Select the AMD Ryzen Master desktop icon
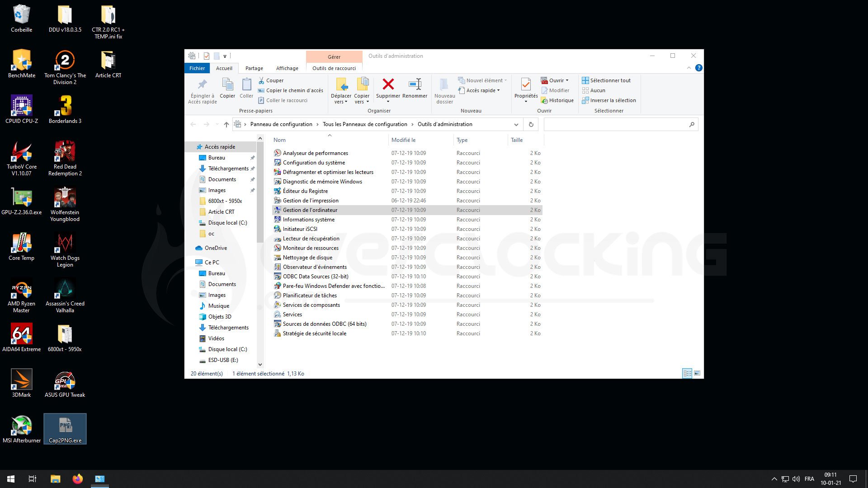The width and height of the screenshot is (868, 488). 22,296
